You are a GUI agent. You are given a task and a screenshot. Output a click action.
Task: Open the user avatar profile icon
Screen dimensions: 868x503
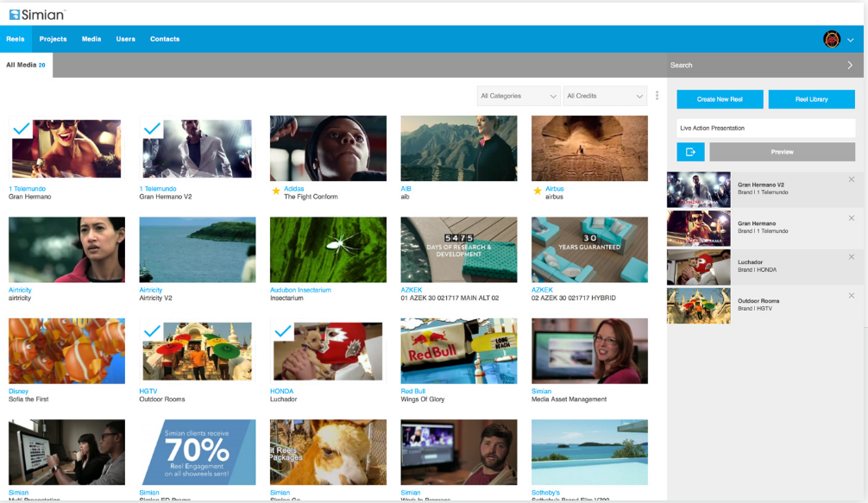pyautogui.click(x=832, y=40)
